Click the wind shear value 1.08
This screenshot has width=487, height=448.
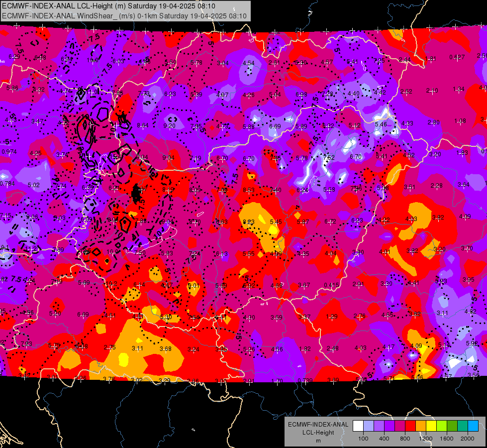(460, 121)
